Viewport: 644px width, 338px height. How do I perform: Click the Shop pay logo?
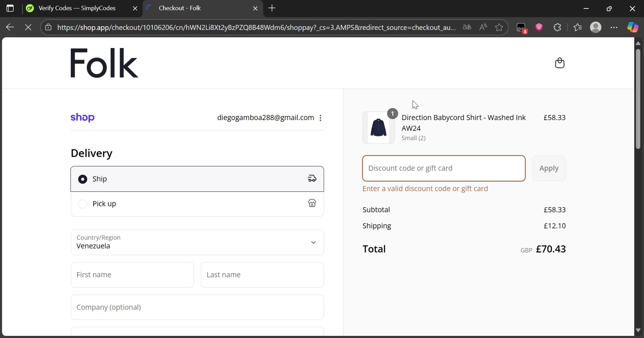tap(82, 118)
